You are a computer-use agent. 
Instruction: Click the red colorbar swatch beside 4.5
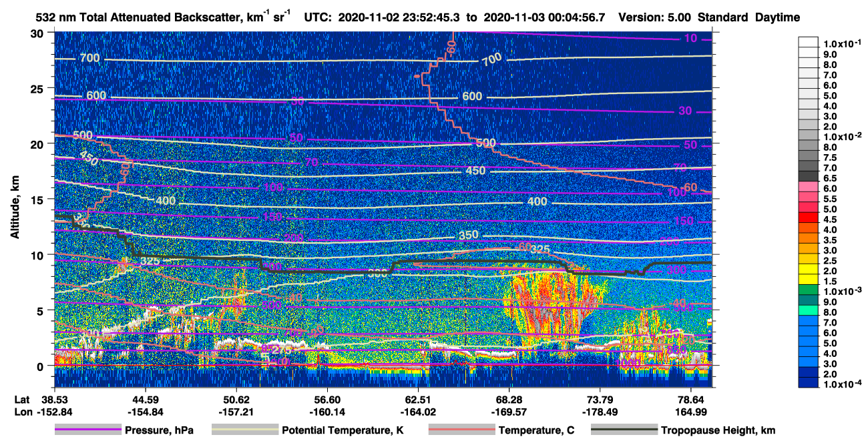(x=809, y=218)
